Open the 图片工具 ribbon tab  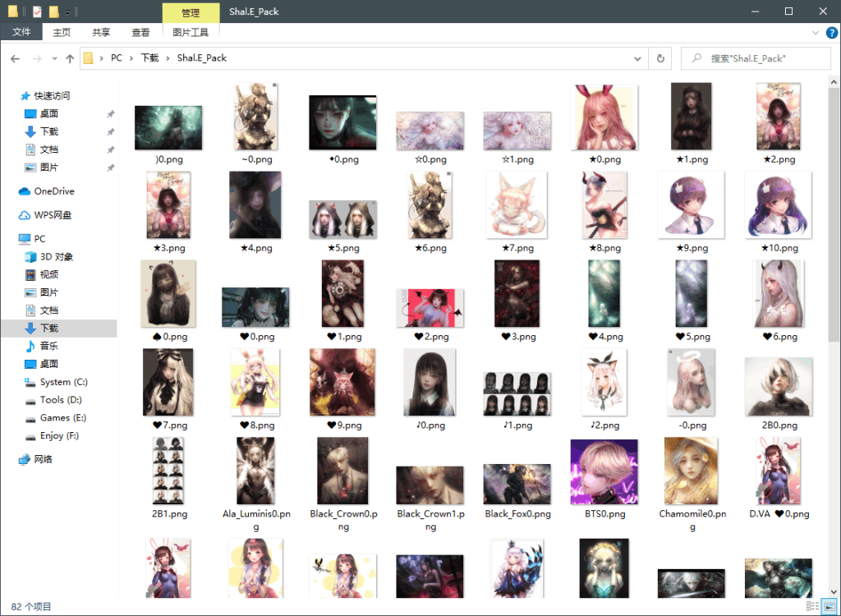[x=191, y=32]
